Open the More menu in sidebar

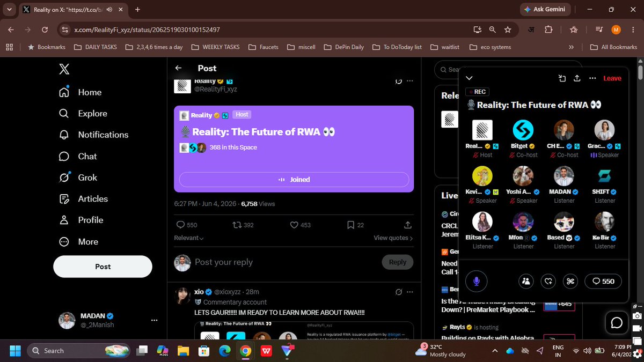[78, 241]
